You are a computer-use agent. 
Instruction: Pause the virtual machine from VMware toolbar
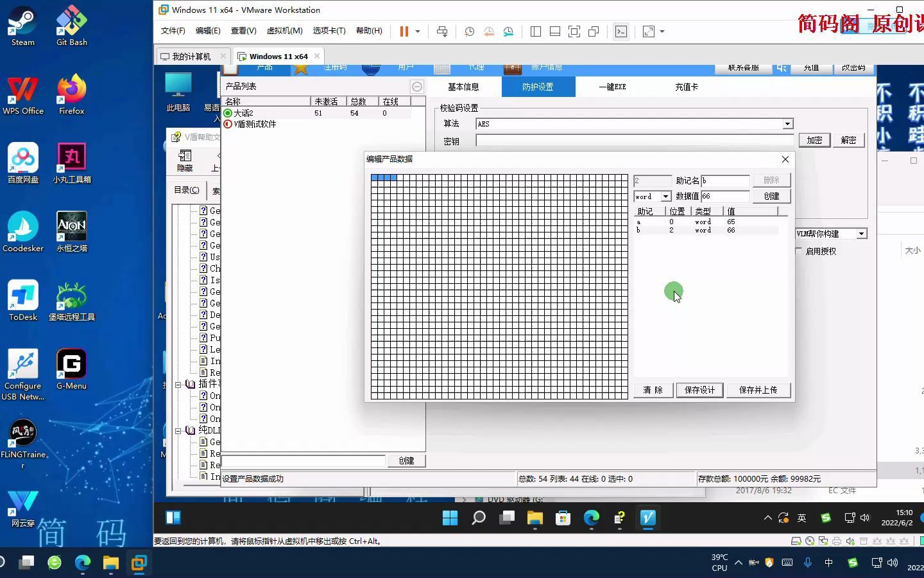pyautogui.click(x=404, y=31)
